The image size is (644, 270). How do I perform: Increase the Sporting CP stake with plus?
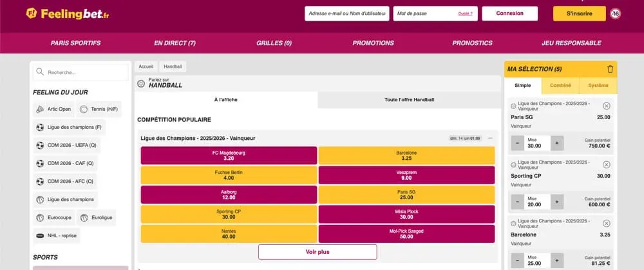tap(557, 202)
